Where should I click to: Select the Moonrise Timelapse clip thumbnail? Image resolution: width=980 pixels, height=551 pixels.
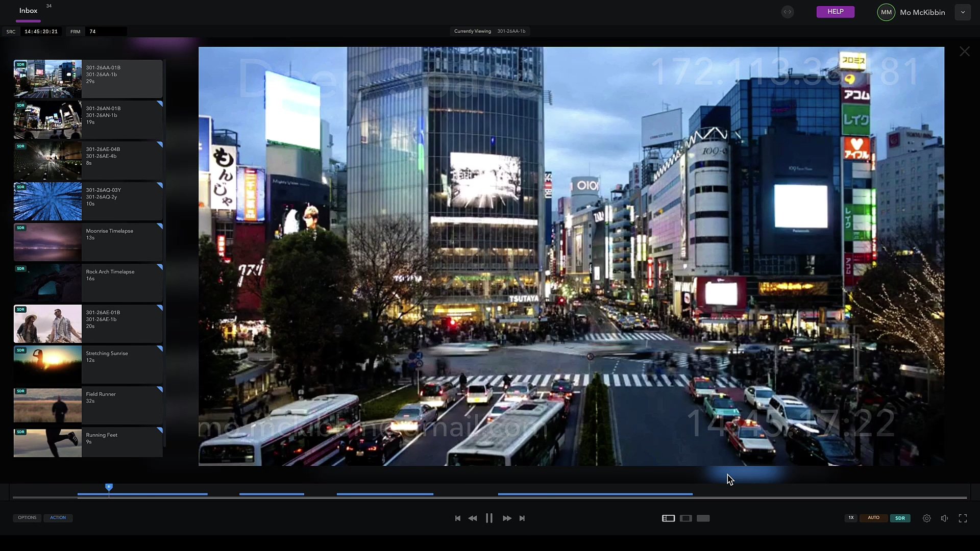point(47,242)
